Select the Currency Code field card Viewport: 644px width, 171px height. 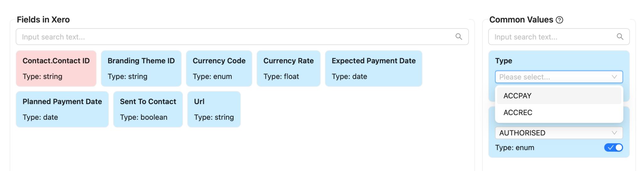(219, 69)
